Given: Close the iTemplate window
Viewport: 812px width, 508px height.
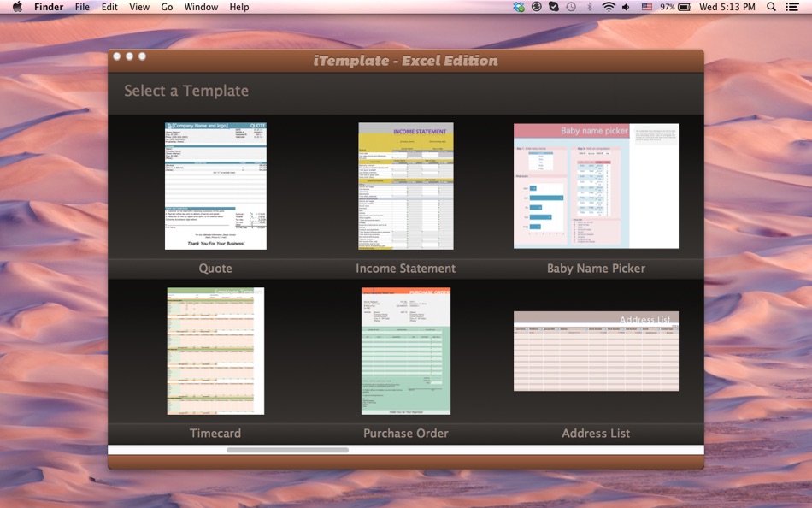Looking at the screenshot, I should tap(116, 56).
